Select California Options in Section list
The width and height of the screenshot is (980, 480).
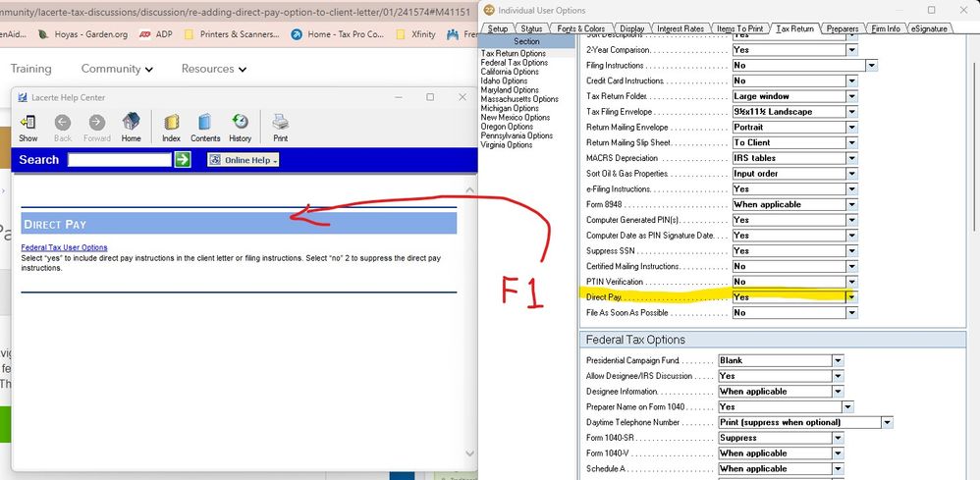coord(510,72)
